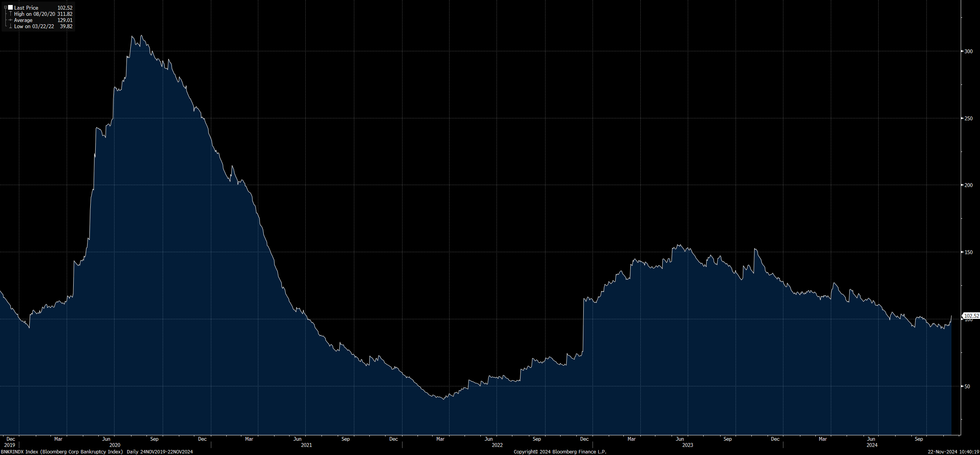Select the 2022 label on the date axis

point(497,445)
